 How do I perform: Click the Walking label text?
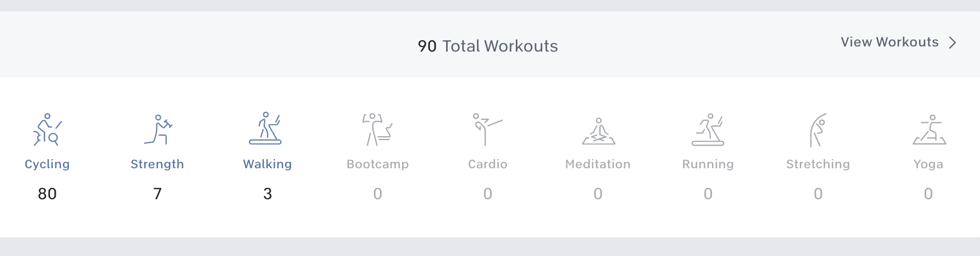[x=267, y=164]
